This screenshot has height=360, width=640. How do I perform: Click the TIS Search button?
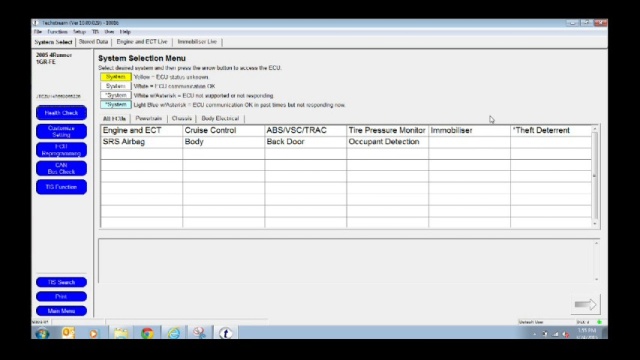(x=61, y=282)
